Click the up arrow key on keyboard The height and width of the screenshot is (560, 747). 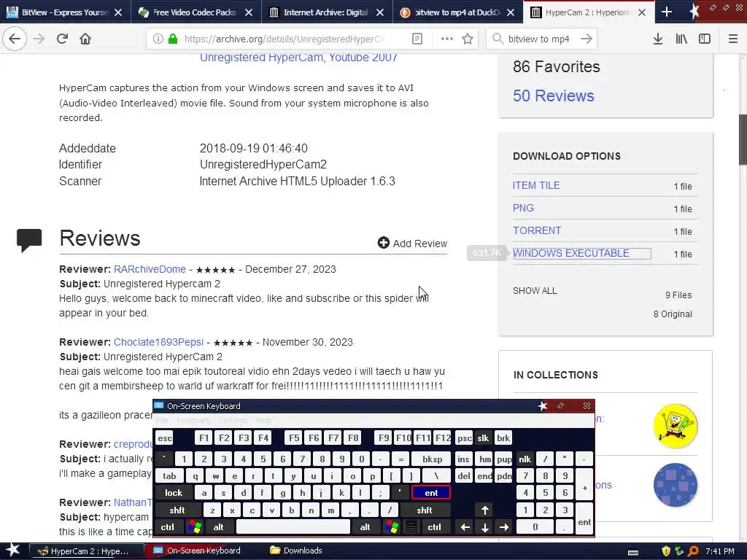click(x=484, y=510)
